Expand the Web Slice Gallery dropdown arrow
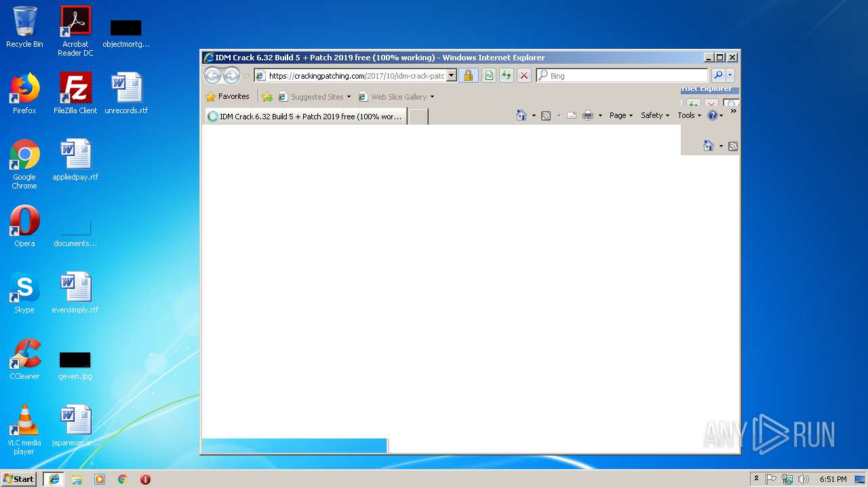The width and height of the screenshot is (868, 488). click(x=432, y=97)
